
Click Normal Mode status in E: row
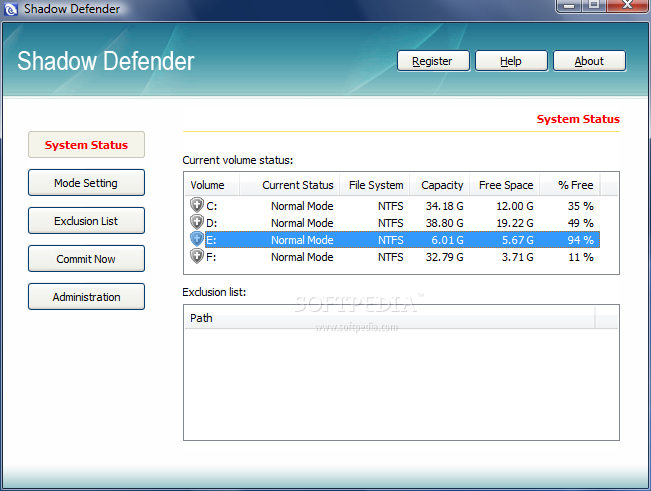point(302,240)
